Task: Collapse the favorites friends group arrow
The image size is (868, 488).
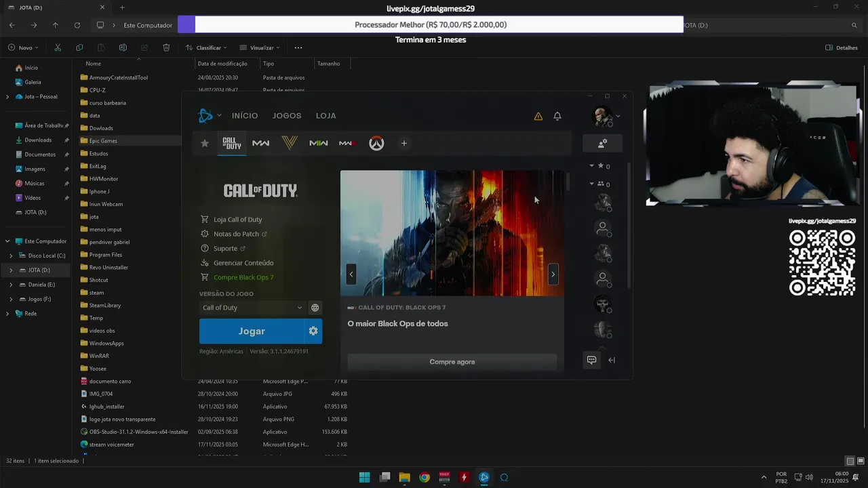Action: coord(591,166)
